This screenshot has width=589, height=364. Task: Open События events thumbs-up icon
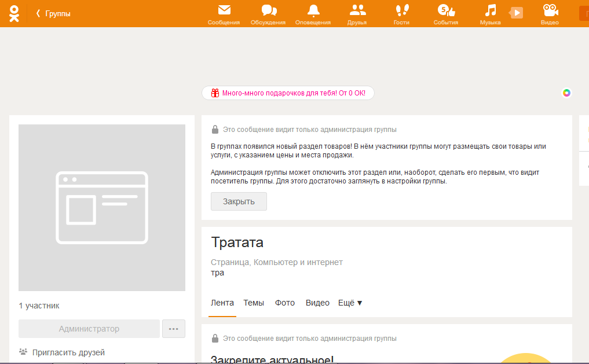click(x=446, y=10)
